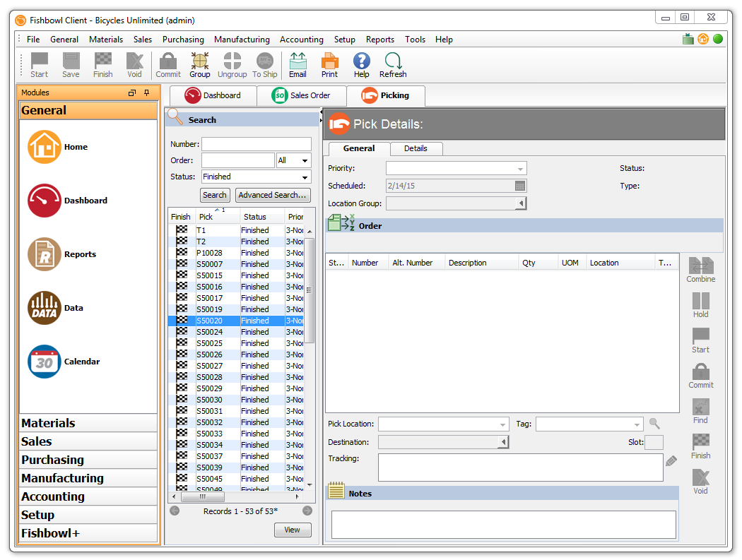The image size is (742, 560).
Task: Click the Search button
Action: pos(215,195)
